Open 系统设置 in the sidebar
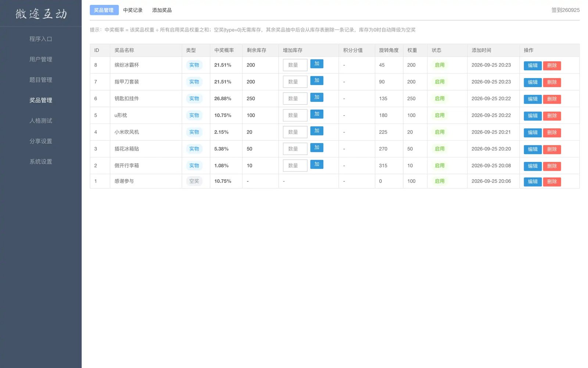Screen dimensions: 588x368 (x=41, y=162)
